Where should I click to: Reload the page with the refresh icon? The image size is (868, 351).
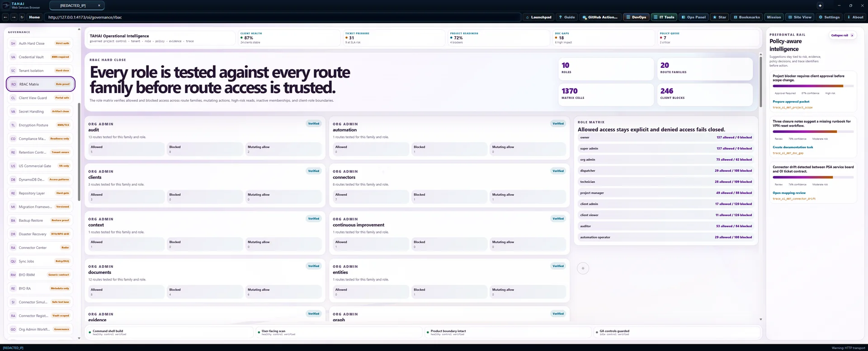click(22, 17)
